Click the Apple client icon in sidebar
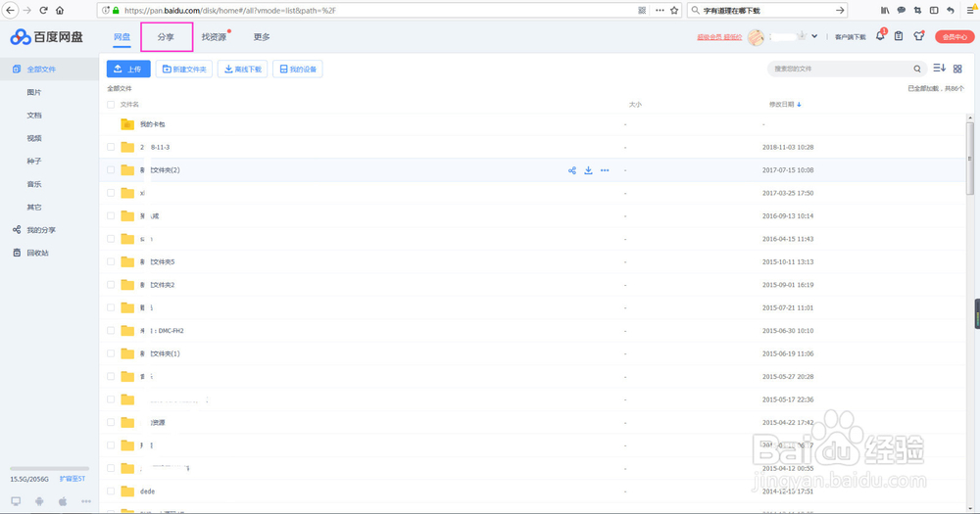This screenshot has height=514, width=980. coord(63,501)
